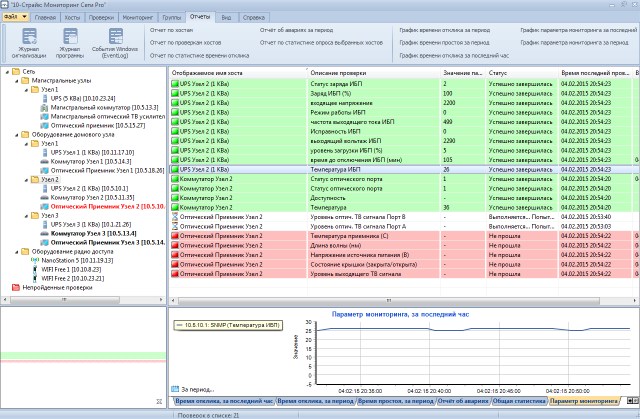This screenshot has height=419, width=640.
Task: Sort by Описание проверки column header
Action: coord(373,73)
